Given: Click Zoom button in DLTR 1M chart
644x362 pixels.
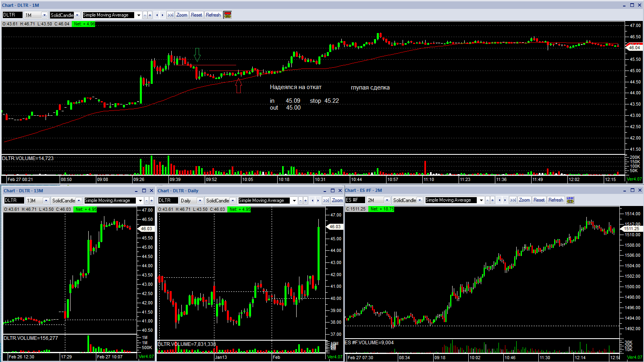Looking at the screenshot, I should point(182,15).
